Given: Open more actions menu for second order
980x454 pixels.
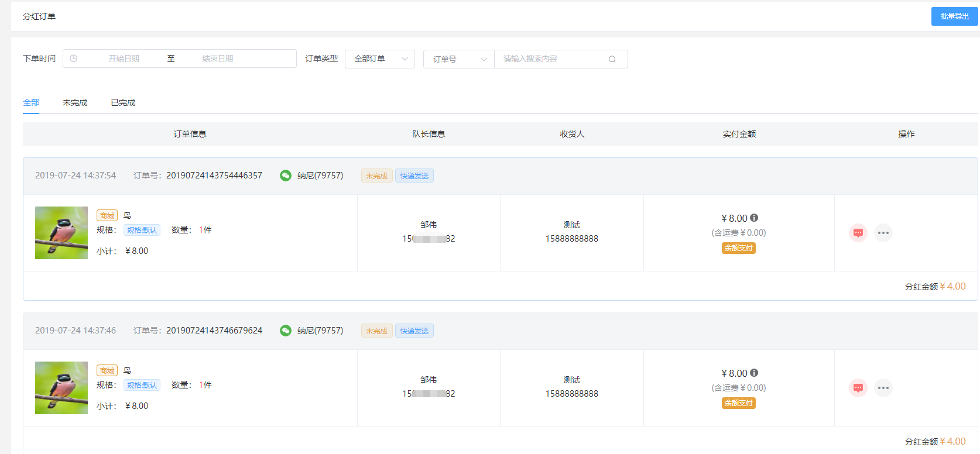Looking at the screenshot, I should (883, 388).
